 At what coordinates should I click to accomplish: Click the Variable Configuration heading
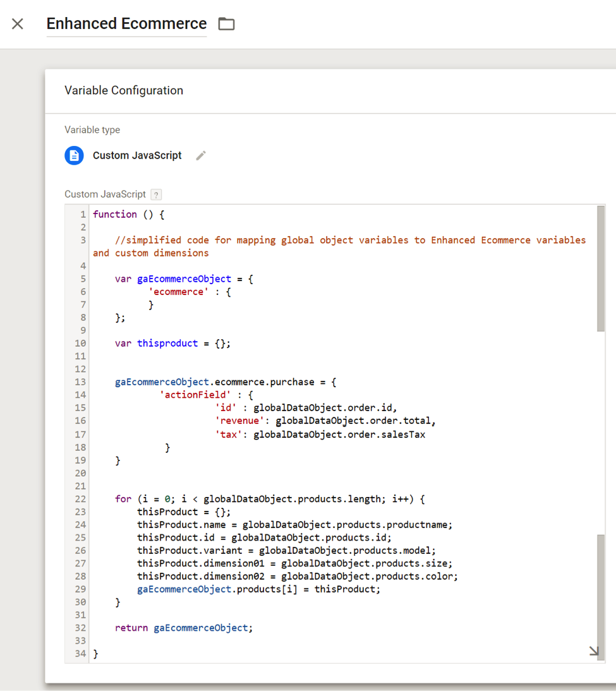124,90
